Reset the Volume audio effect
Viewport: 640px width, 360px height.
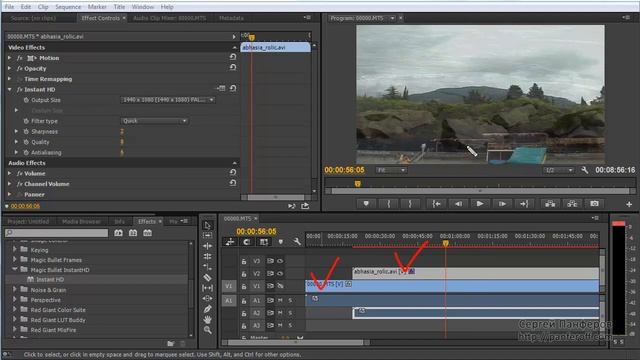[233, 172]
